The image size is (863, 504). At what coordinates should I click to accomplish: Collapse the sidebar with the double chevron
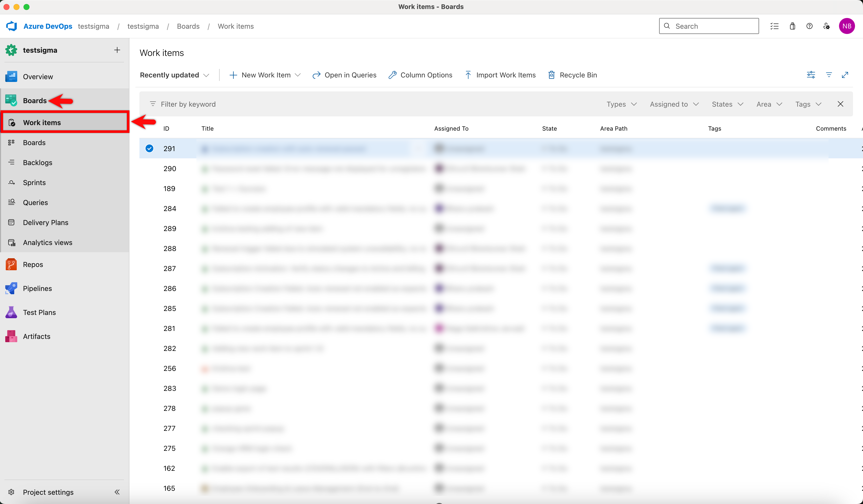coord(117,492)
